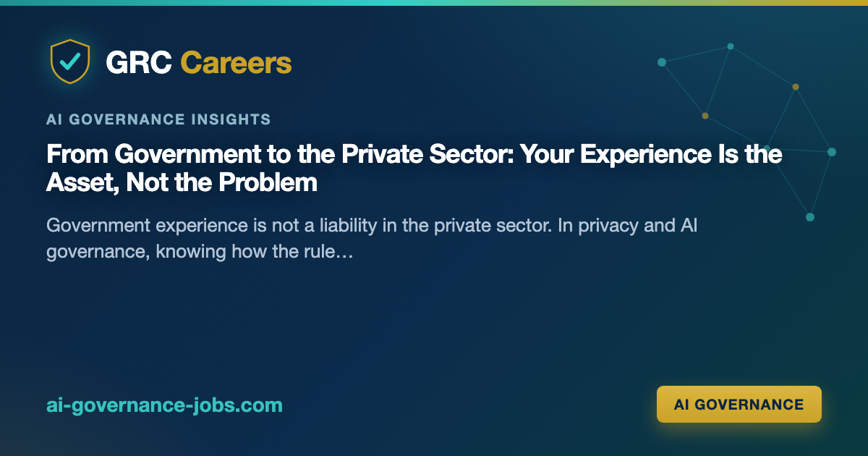Click the topmost small teal network node
The image size is (868, 456).
pos(731,46)
